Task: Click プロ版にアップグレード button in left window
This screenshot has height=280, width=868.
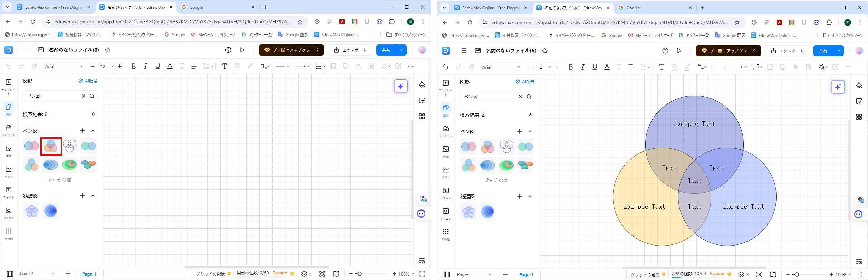Action: (291, 50)
